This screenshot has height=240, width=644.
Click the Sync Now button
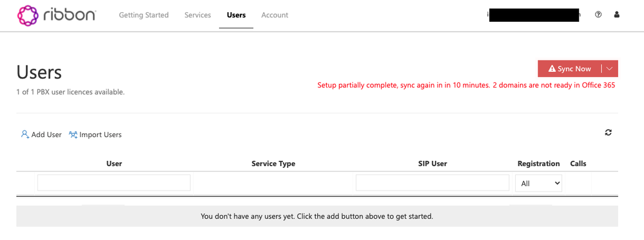(x=570, y=68)
